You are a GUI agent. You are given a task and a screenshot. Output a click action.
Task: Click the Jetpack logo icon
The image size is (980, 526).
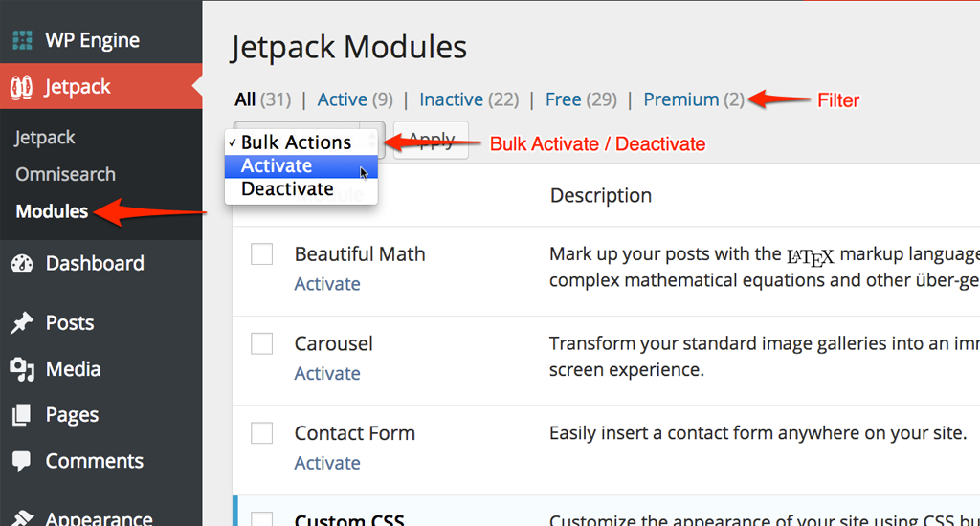point(21,87)
